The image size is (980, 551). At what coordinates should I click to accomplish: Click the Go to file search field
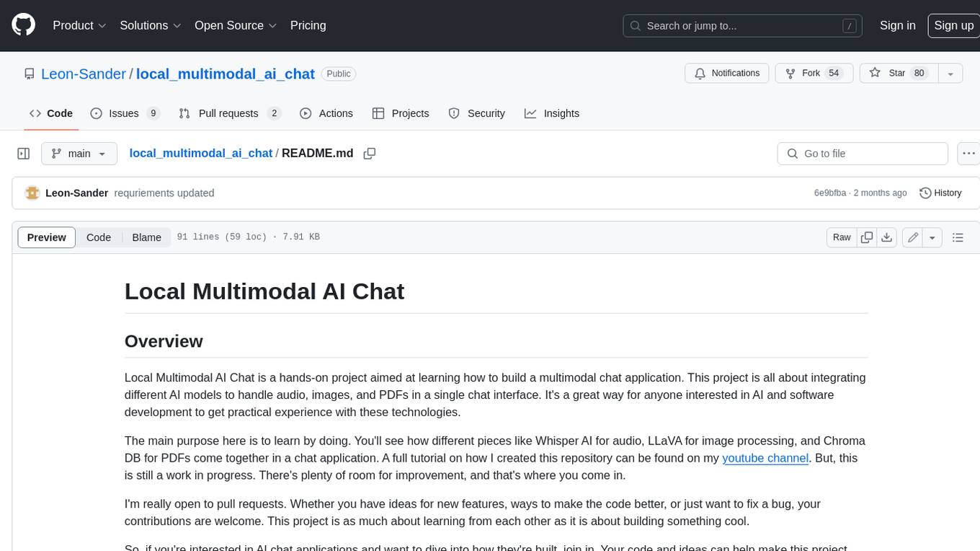[863, 154]
